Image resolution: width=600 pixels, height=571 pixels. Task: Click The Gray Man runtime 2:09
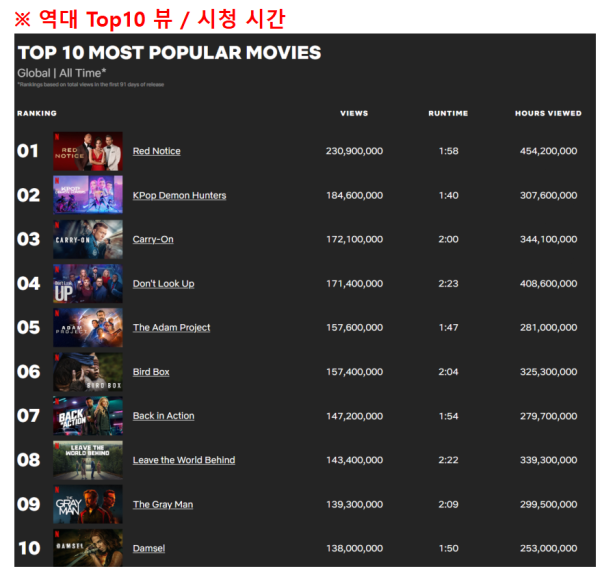[x=448, y=505]
